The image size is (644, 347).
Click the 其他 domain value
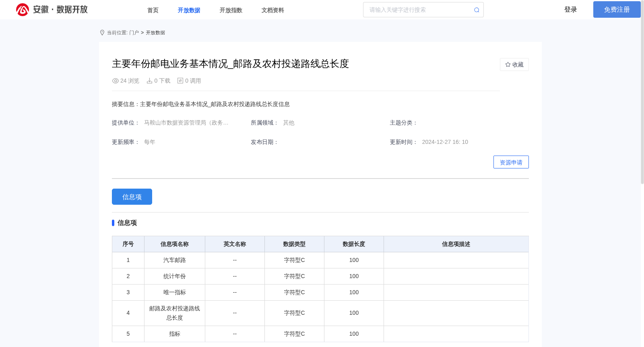289,123
